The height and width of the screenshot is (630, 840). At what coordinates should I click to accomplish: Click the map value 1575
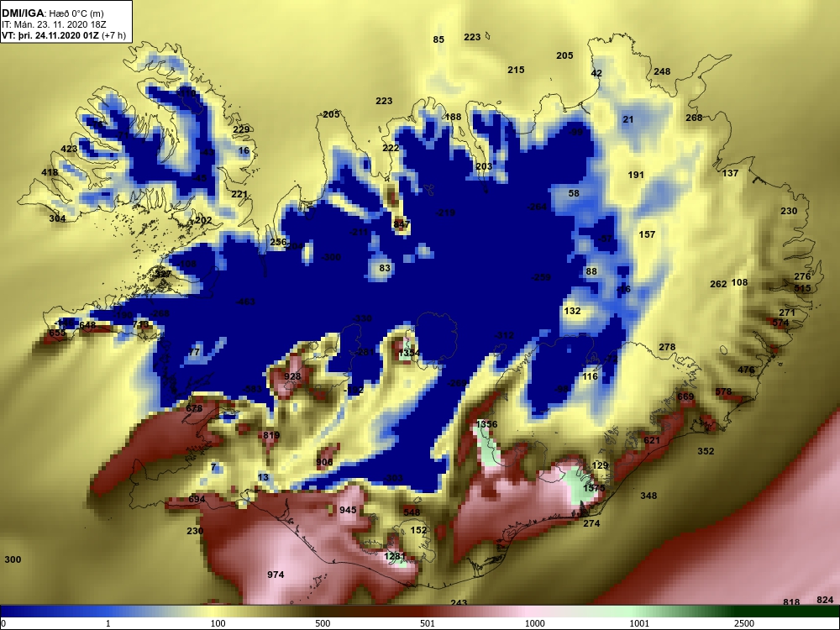(594, 488)
